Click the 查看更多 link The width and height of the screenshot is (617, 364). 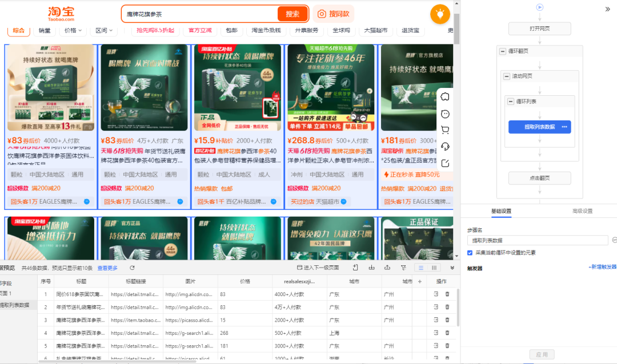pyautogui.click(x=107, y=268)
